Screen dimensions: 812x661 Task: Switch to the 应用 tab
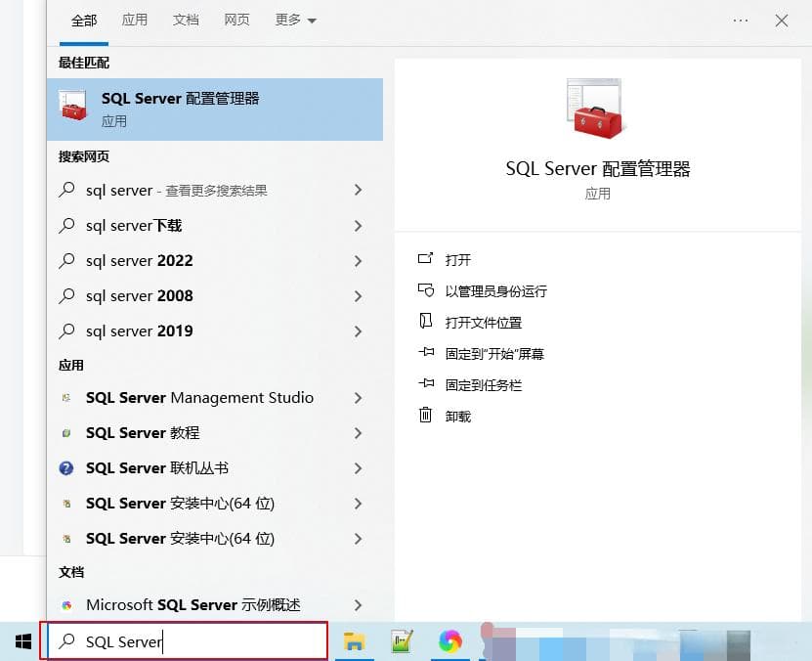(135, 21)
